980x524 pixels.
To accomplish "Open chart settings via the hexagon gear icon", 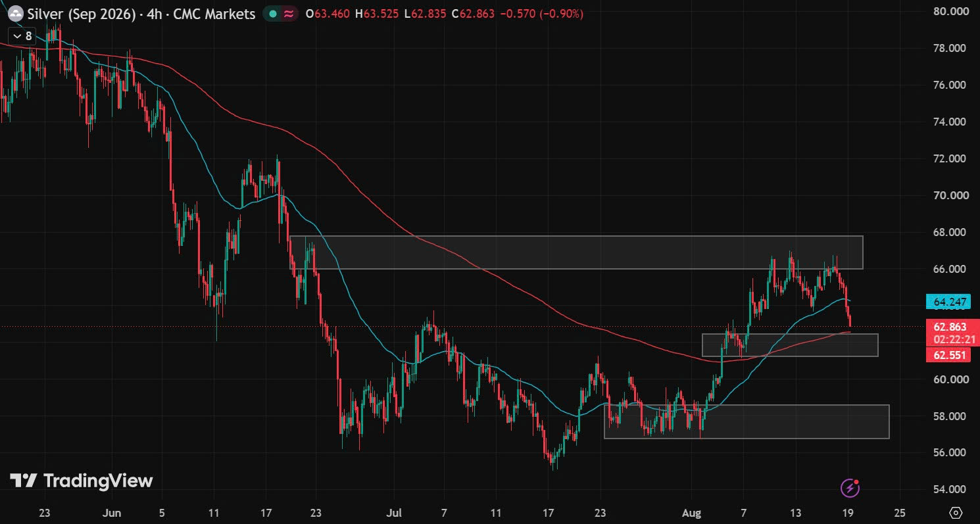I will point(956,512).
